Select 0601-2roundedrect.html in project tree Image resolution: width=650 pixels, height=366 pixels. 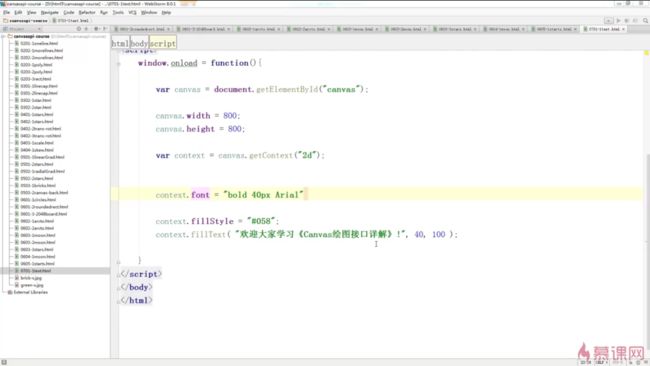(44, 207)
